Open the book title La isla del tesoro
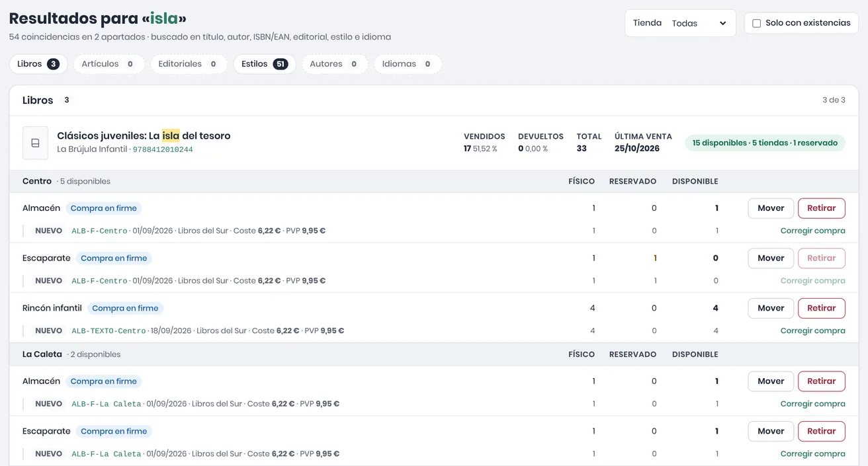The width and height of the screenshot is (868, 466). (x=144, y=136)
